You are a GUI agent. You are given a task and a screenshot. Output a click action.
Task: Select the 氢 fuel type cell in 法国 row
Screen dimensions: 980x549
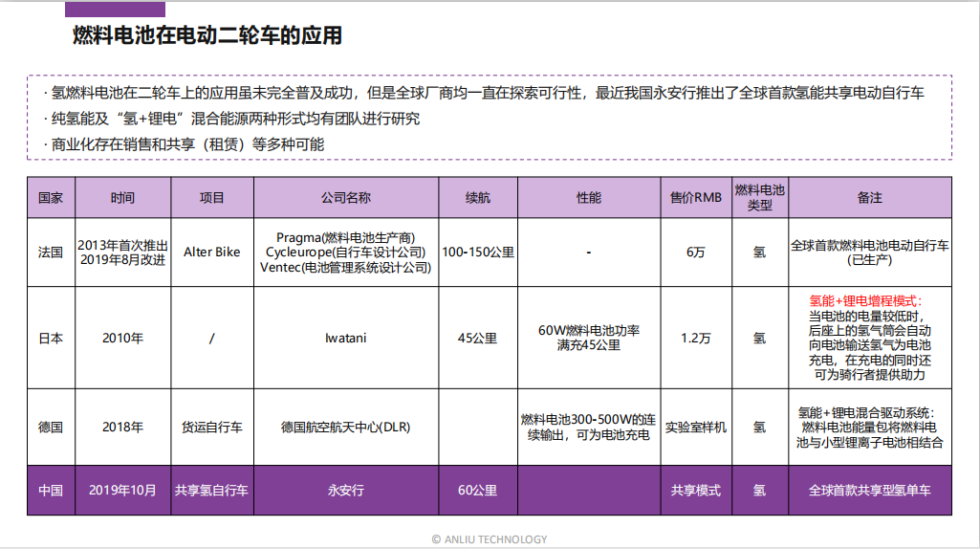[759, 252]
